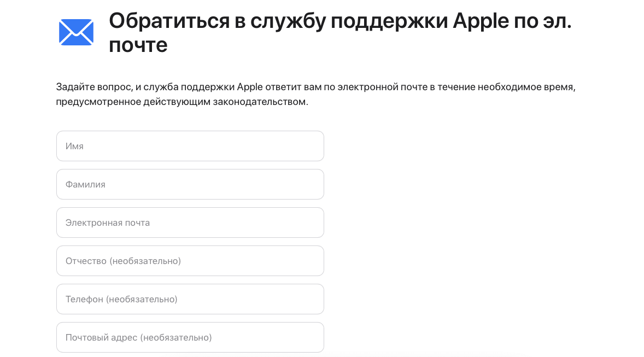This screenshot has height=357, width=644.
Task: Click the email address entry box
Action: click(x=190, y=223)
